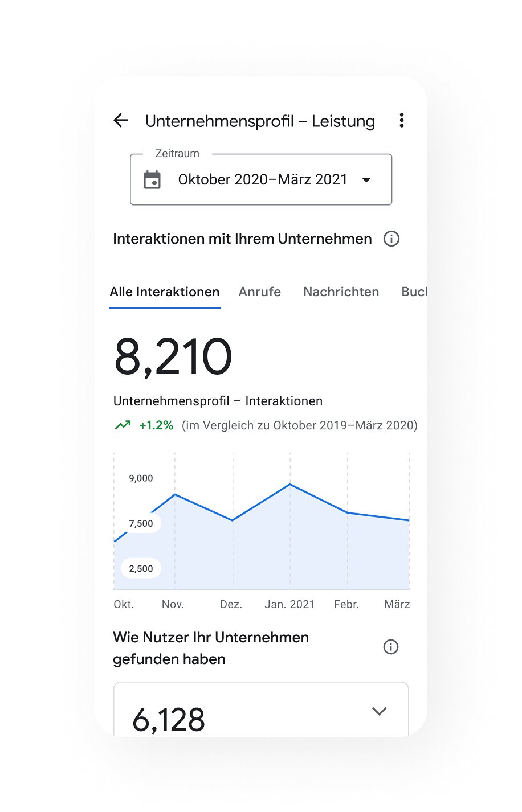Open the three-dot overflow menu
This screenshot has height=812, width=522.
[x=402, y=120]
